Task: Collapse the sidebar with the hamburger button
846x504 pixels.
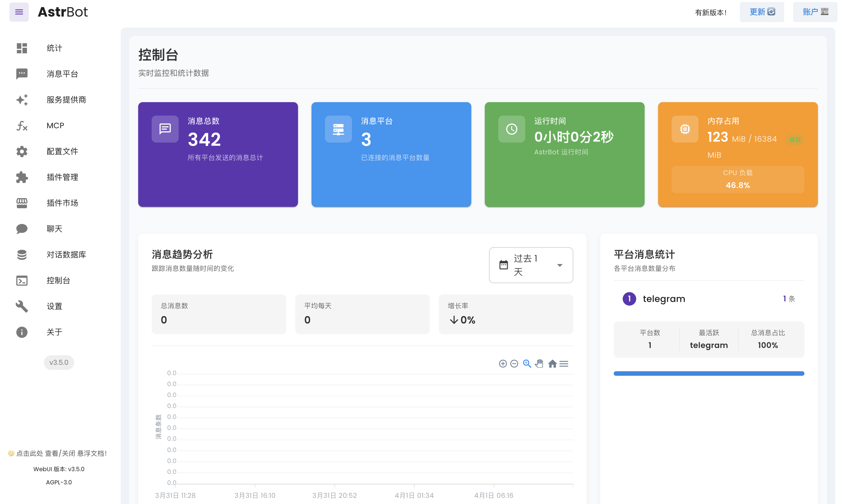Action: point(19,12)
